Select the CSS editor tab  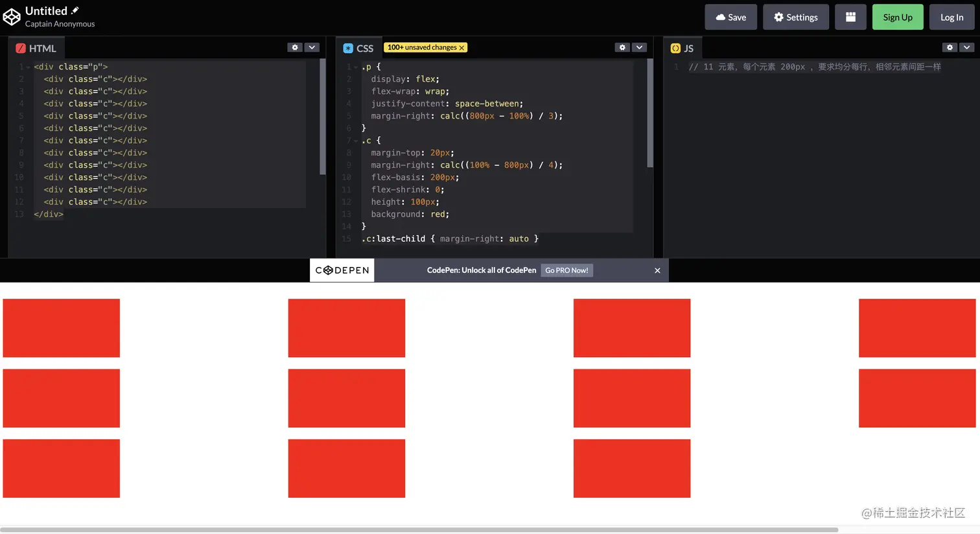pos(358,49)
